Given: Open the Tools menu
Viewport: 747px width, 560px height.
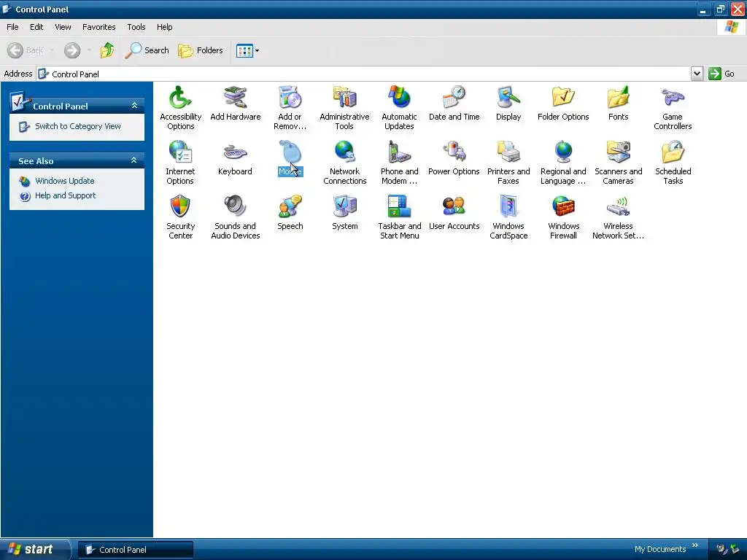Looking at the screenshot, I should point(136,27).
